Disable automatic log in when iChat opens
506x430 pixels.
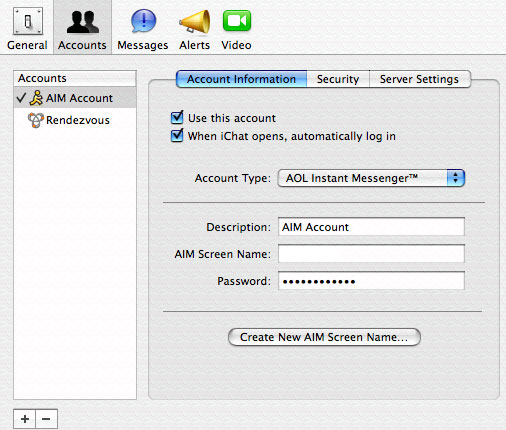(177, 136)
